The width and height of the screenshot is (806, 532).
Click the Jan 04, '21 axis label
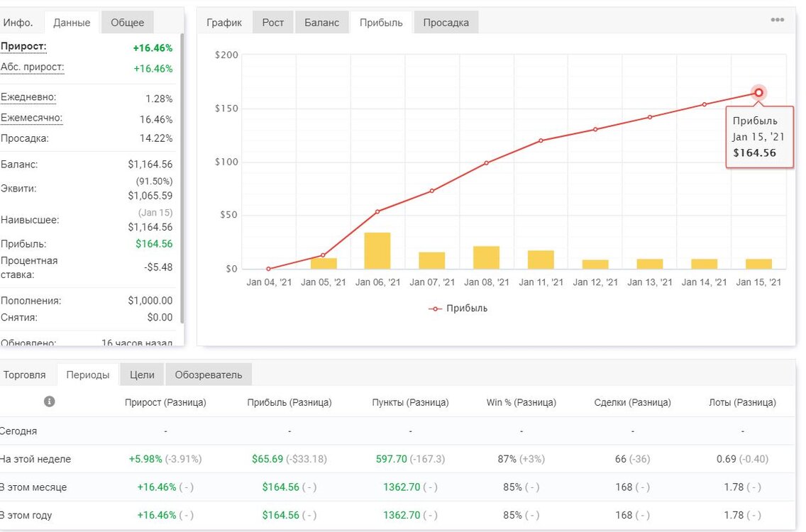click(x=269, y=282)
